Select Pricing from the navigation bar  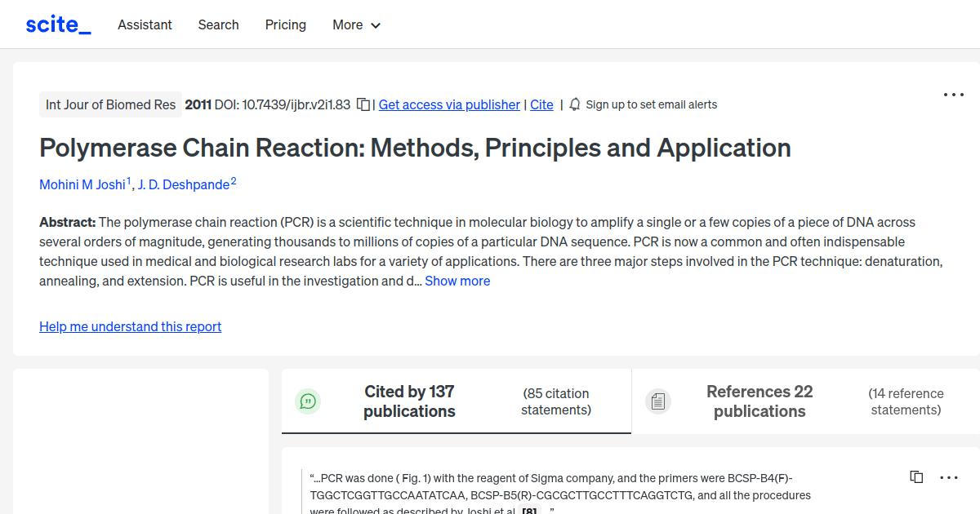point(285,24)
